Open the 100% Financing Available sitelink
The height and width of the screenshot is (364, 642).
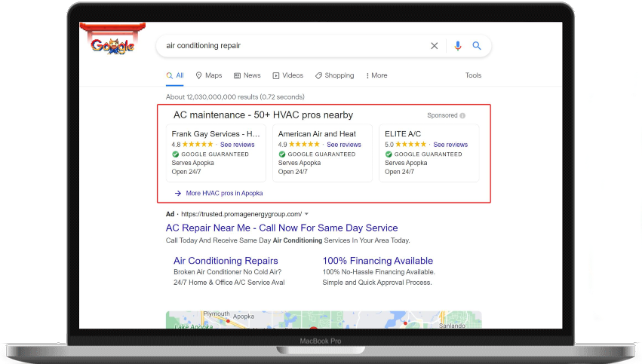point(377,261)
